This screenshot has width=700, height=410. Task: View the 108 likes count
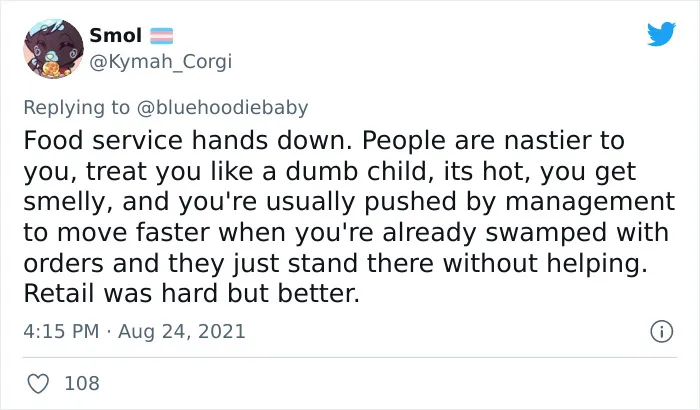pos(82,383)
